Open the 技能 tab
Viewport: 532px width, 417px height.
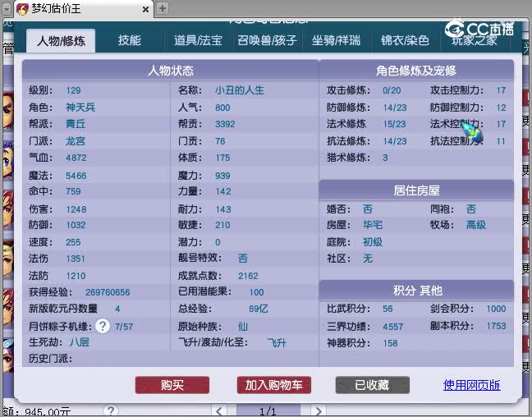[x=129, y=40]
